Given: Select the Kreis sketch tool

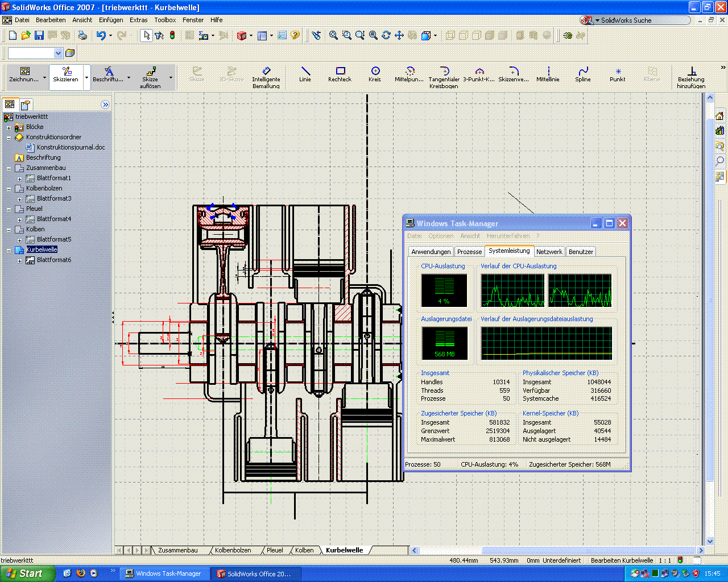Looking at the screenshot, I should (375, 74).
